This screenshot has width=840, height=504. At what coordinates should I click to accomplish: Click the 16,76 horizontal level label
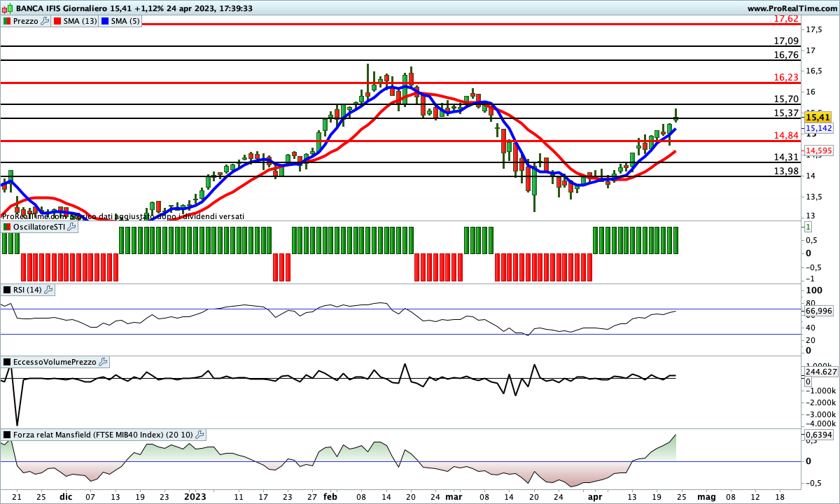click(787, 55)
